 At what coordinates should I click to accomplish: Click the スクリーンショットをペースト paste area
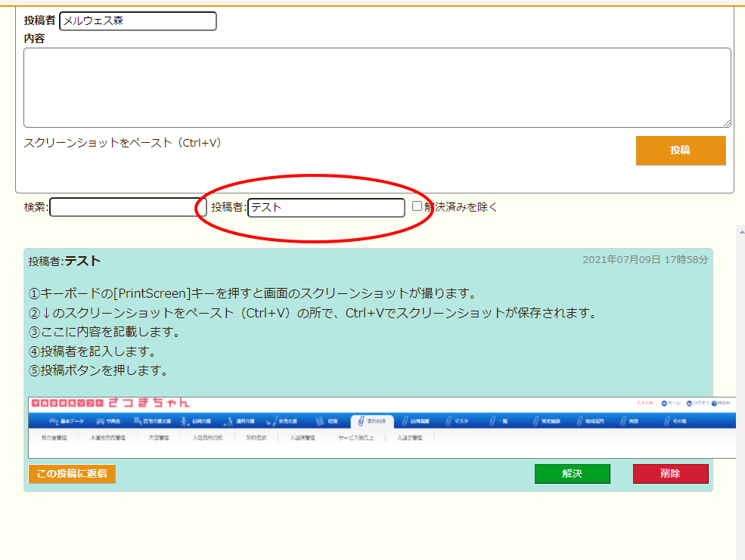point(123,143)
